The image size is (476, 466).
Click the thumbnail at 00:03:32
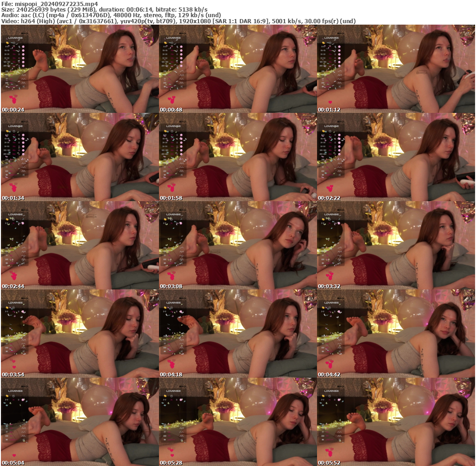point(396,246)
